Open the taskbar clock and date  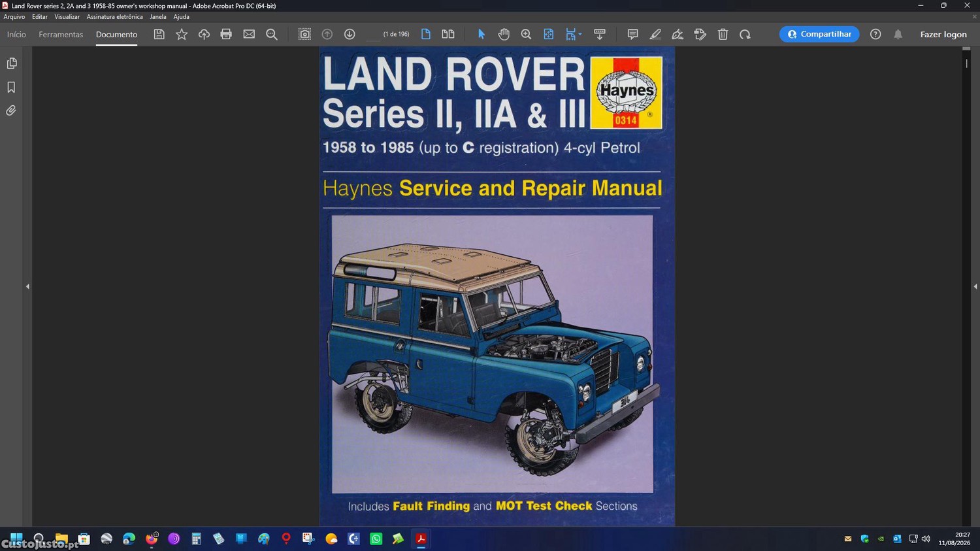coord(955,539)
